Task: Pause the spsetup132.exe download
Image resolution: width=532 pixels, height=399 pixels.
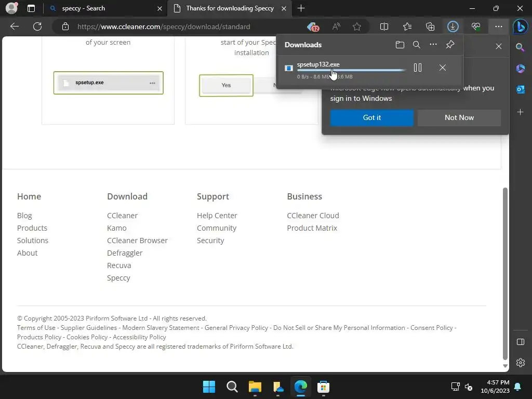Action: 418,68
